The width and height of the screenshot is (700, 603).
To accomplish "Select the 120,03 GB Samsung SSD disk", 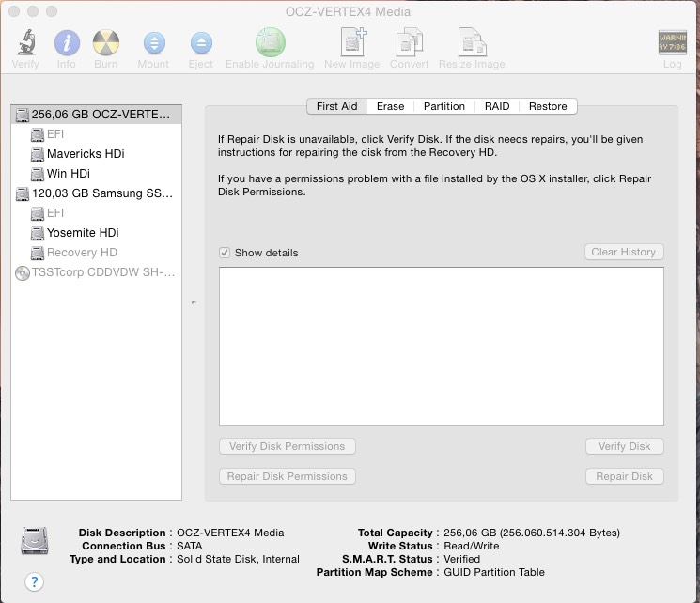I will [97, 193].
